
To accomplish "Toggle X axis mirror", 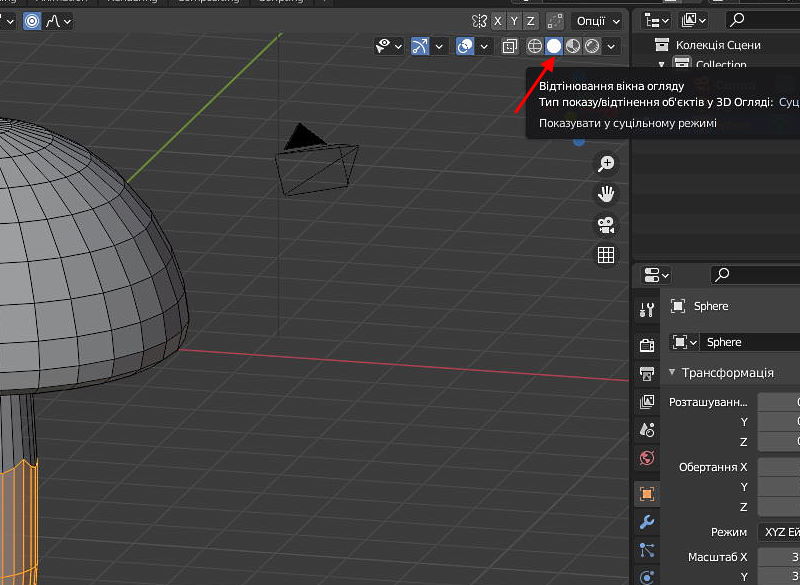I will pyautogui.click(x=498, y=21).
